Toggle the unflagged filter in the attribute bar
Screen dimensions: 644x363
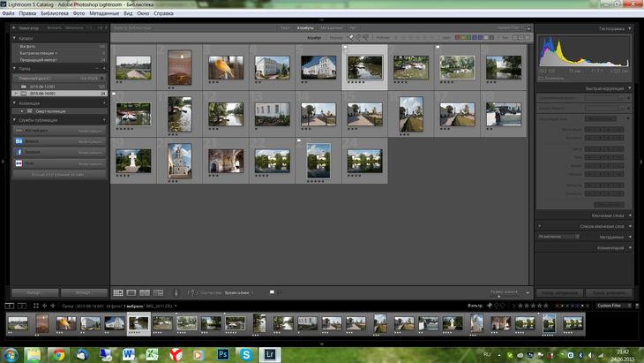click(x=358, y=37)
